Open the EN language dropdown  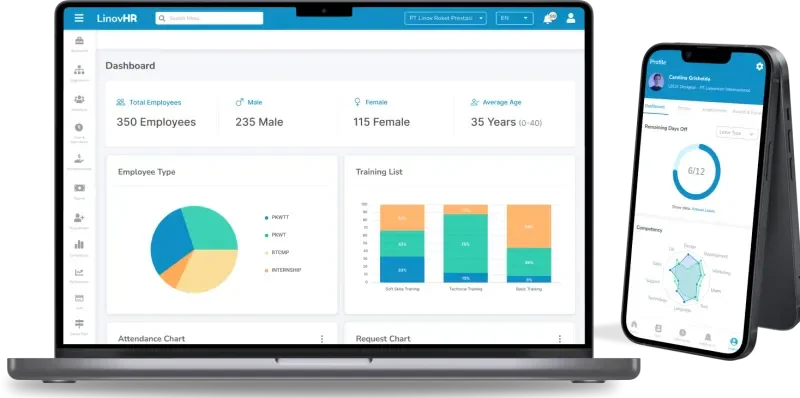pos(515,18)
